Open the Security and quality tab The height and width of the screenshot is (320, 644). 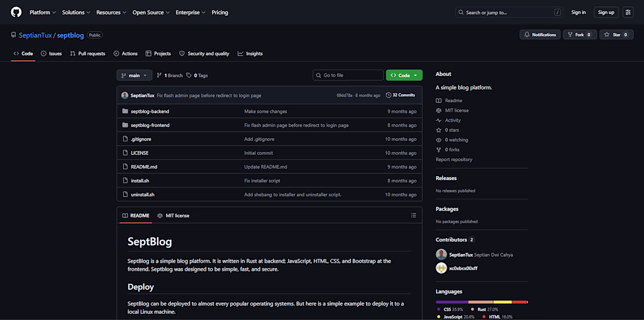pos(204,54)
